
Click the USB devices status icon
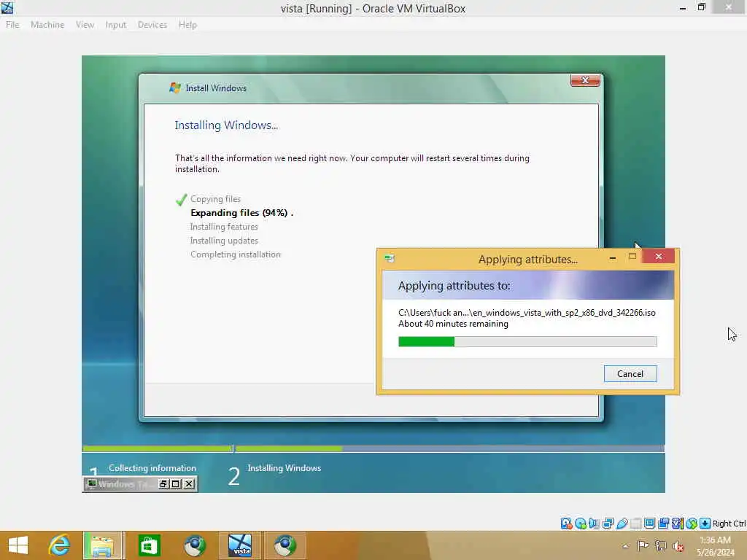pos(622,524)
